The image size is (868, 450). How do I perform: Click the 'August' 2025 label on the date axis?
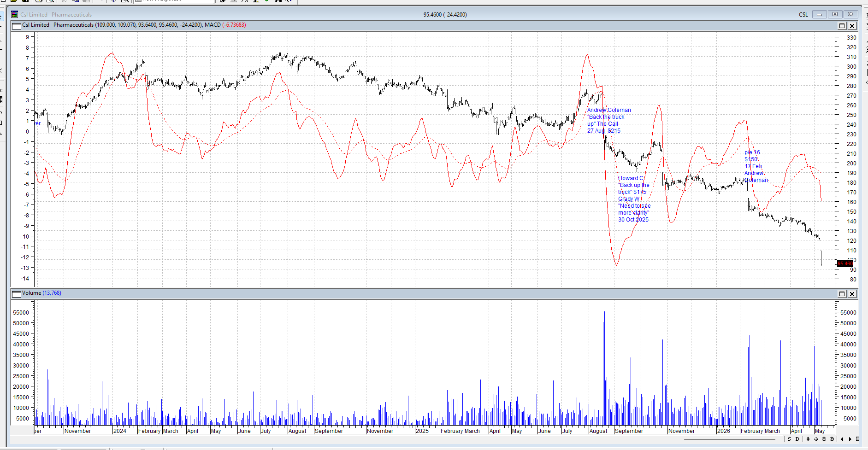click(598, 431)
